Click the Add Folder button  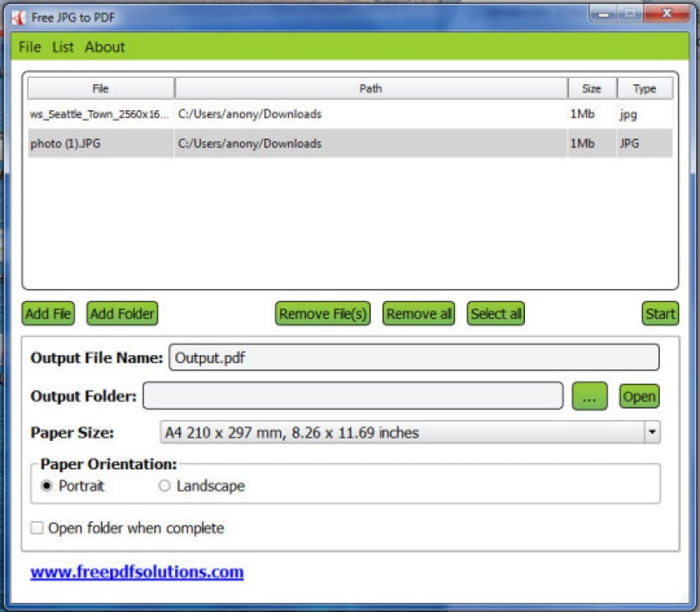tap(122, 314)
